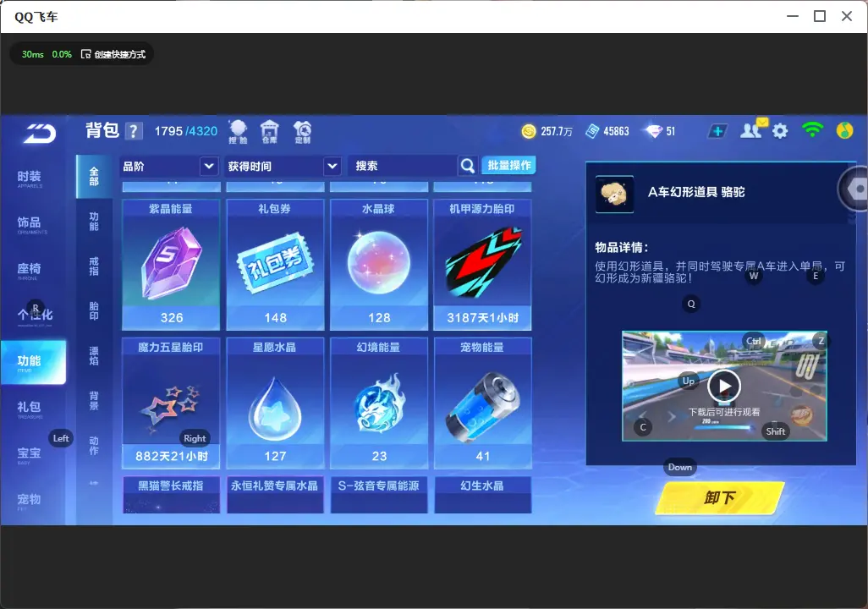868x609 pixels.
Task: Switch to the 漂焰 sub-tab
Action: pyautogui.click(x=94, y=356)
